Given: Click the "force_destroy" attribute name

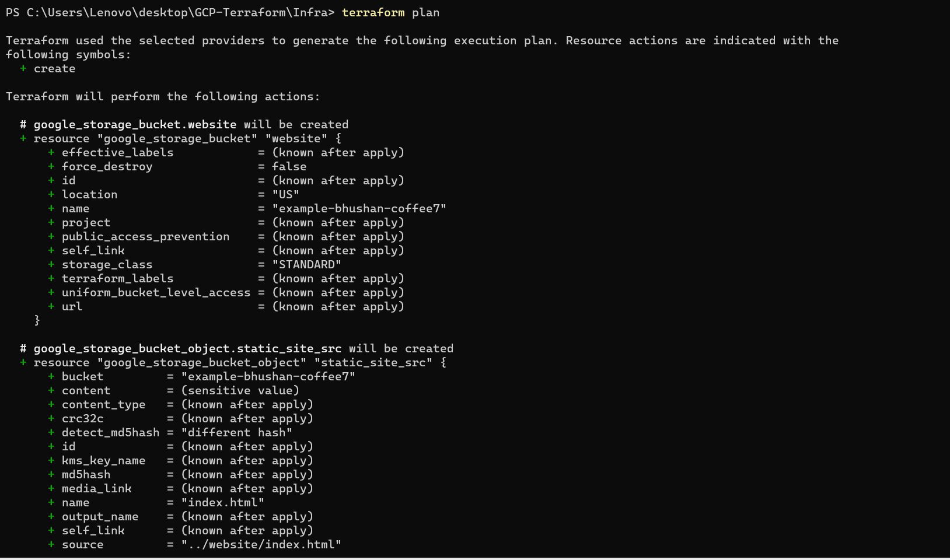Looking at the screenshot, I should (x=107, y=167).
